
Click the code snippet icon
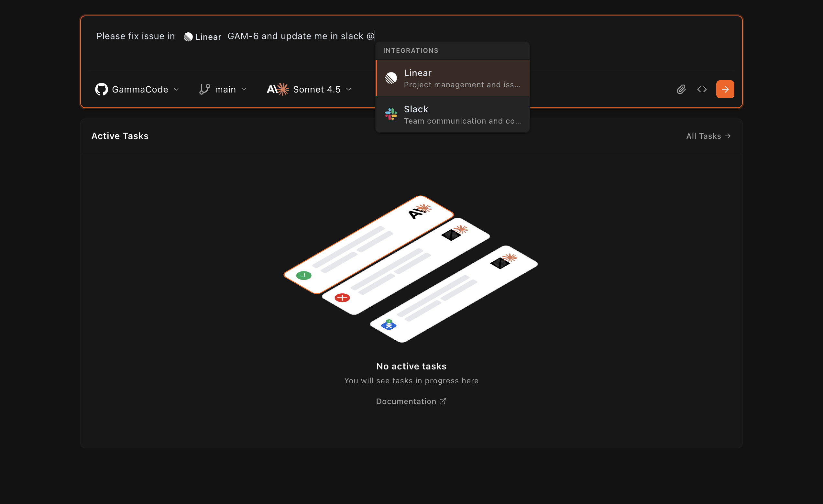702,89
